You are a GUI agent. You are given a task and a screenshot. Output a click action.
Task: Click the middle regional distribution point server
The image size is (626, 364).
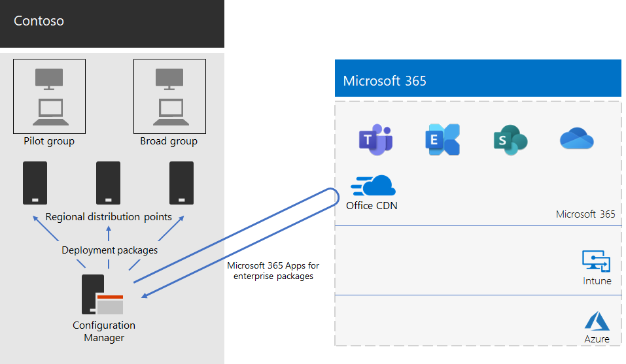coord(108,183)
